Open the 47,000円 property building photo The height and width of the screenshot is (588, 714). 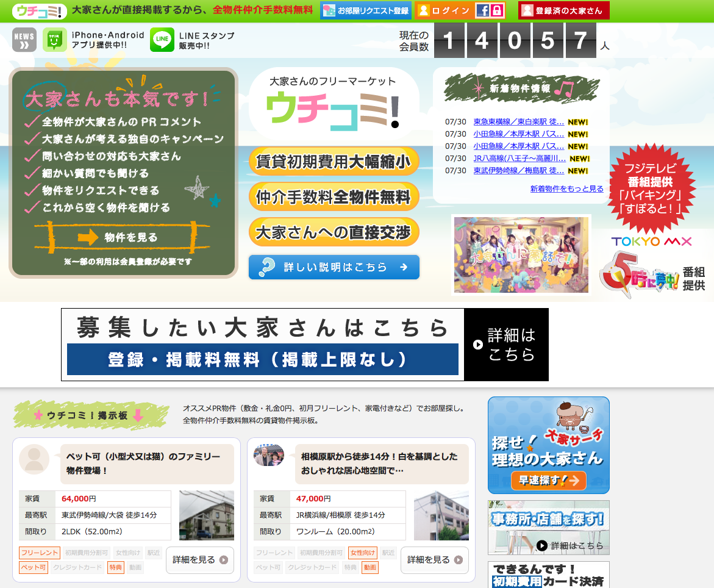[x=441, y=515]
